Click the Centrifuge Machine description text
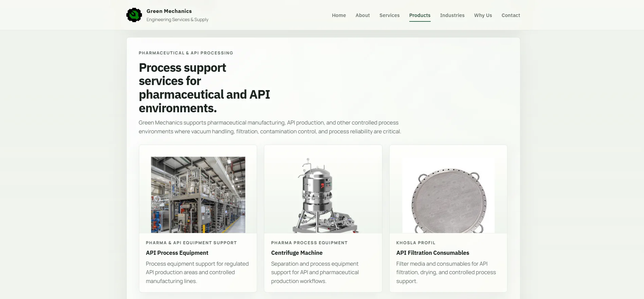Viewport: 644px width, 299px height. coord(315,272)
